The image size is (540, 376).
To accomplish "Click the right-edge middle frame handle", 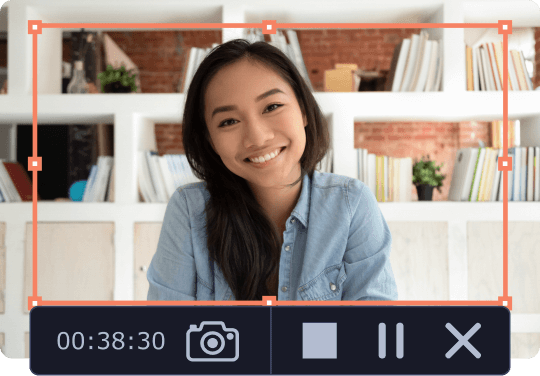I will point(505,164).
